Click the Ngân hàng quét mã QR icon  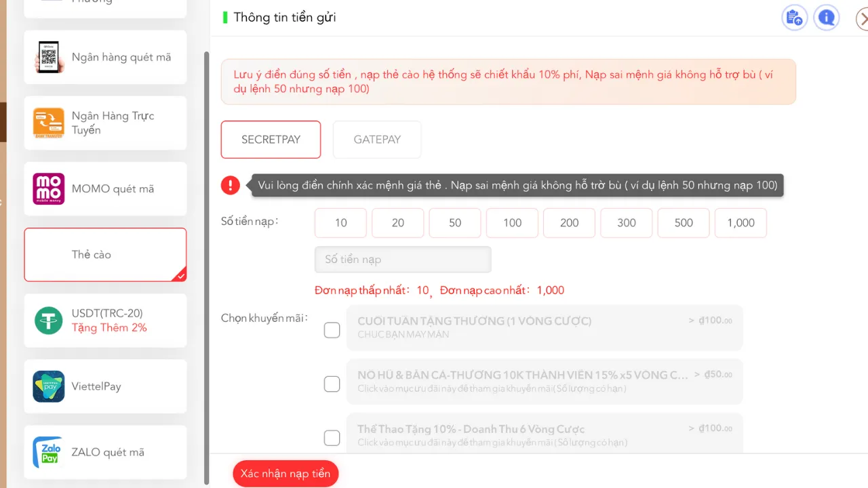(x=49, y=58)
